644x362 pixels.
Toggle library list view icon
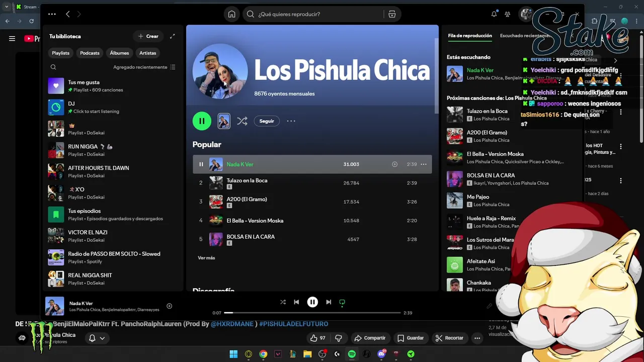point(173,67)
